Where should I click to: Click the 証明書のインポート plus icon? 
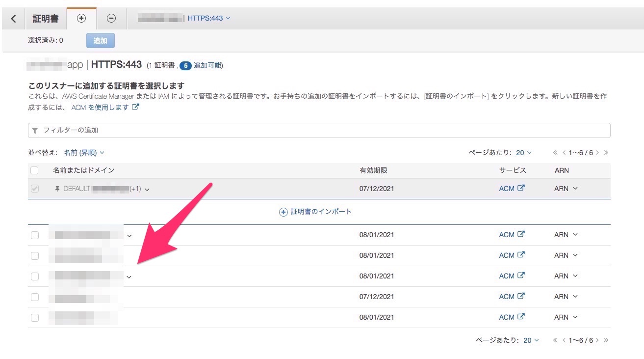283,212
